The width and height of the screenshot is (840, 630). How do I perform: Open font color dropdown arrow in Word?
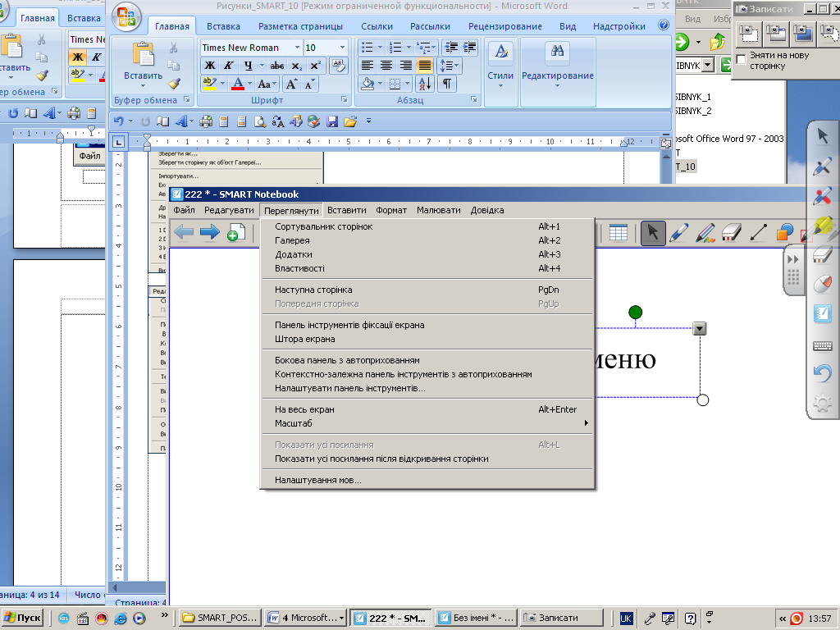pyautogui.click(x=251, y=84)
